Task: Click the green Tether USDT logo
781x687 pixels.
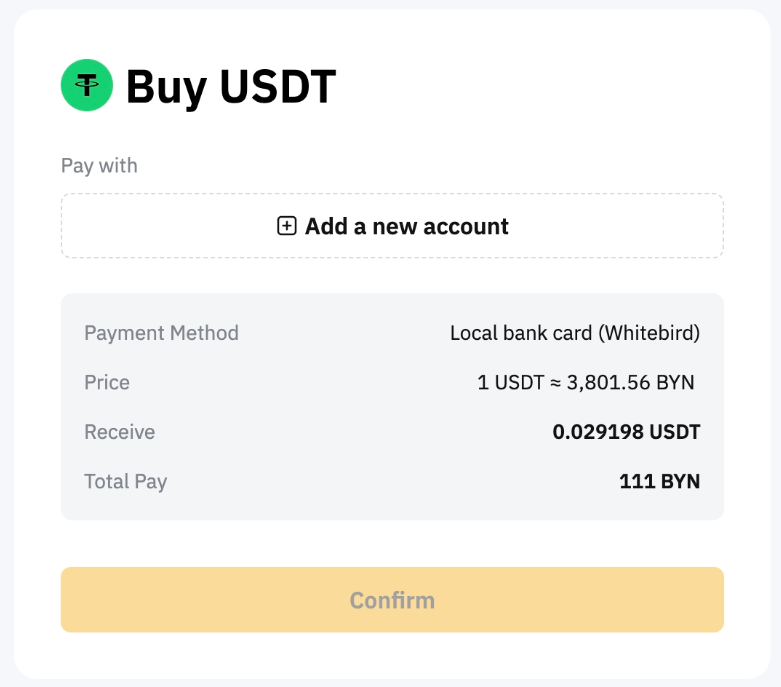Action: (x=87, y=85)
